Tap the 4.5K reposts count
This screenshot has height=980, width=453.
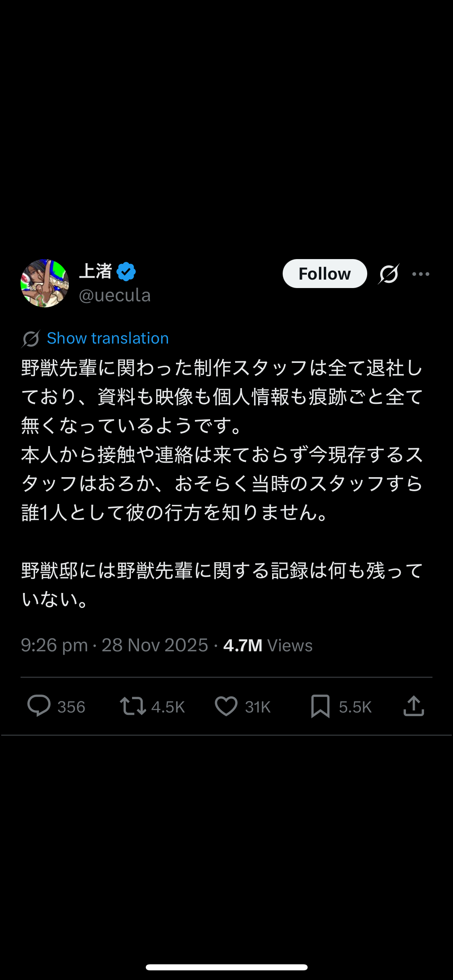coord(168,707)
